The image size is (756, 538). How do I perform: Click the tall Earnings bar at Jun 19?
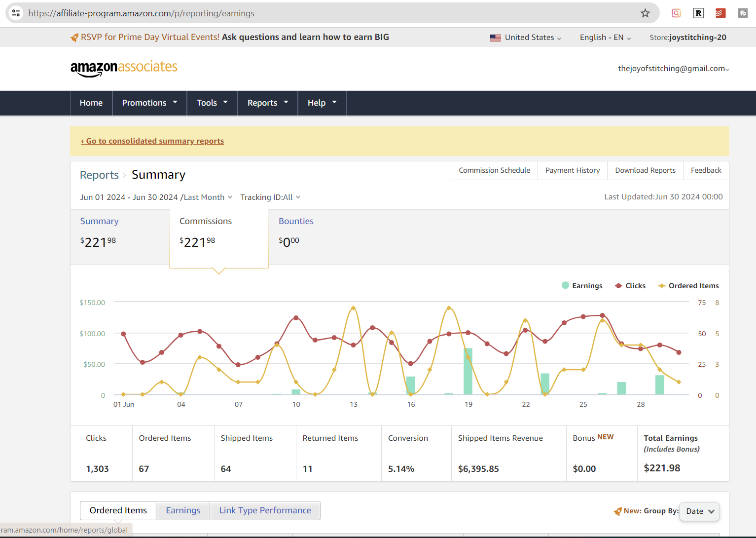468,371
